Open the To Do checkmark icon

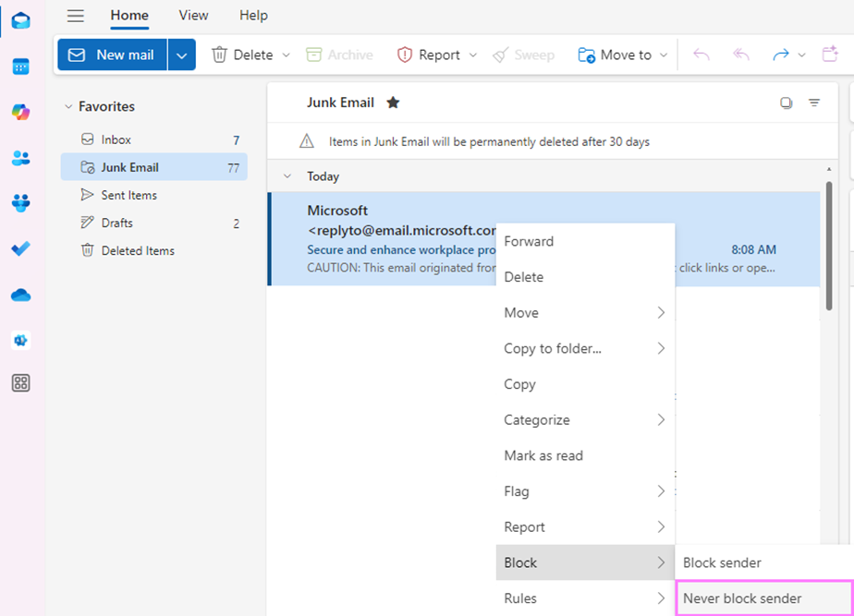pos(20,248)
